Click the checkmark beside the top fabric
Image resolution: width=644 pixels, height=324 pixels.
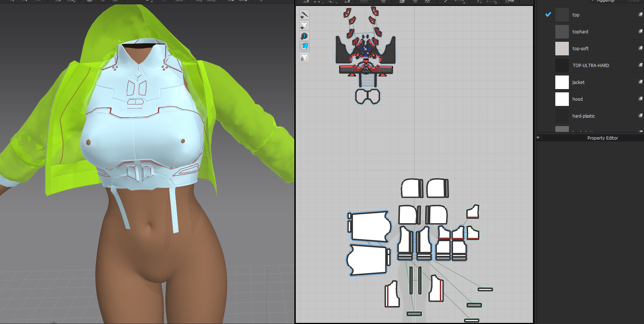click(548, 15)
